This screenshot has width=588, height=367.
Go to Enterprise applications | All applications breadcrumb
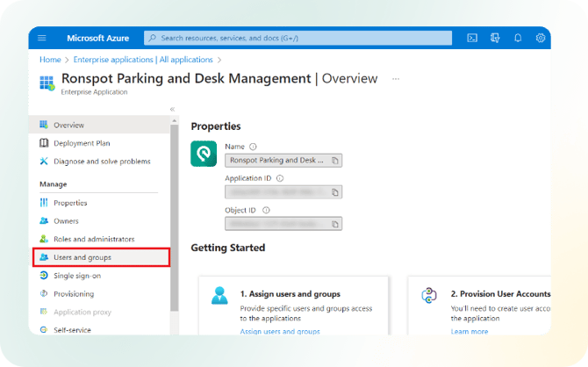click(x=143, y=60)
